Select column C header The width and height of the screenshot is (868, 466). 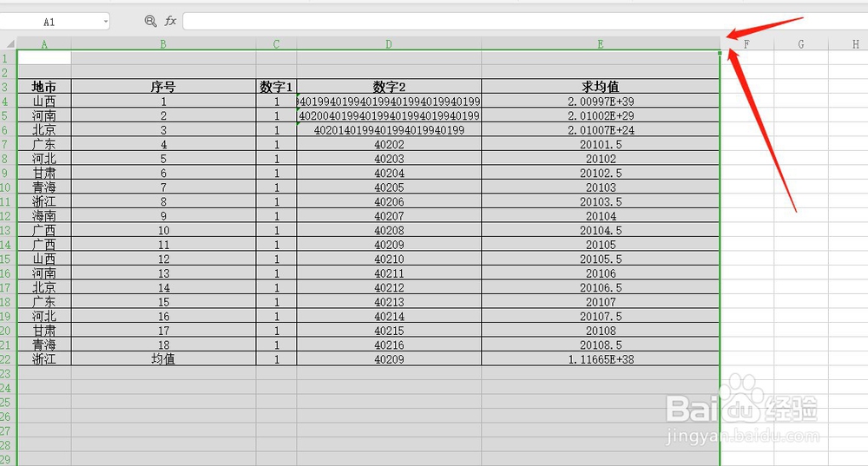click(276, 43)
